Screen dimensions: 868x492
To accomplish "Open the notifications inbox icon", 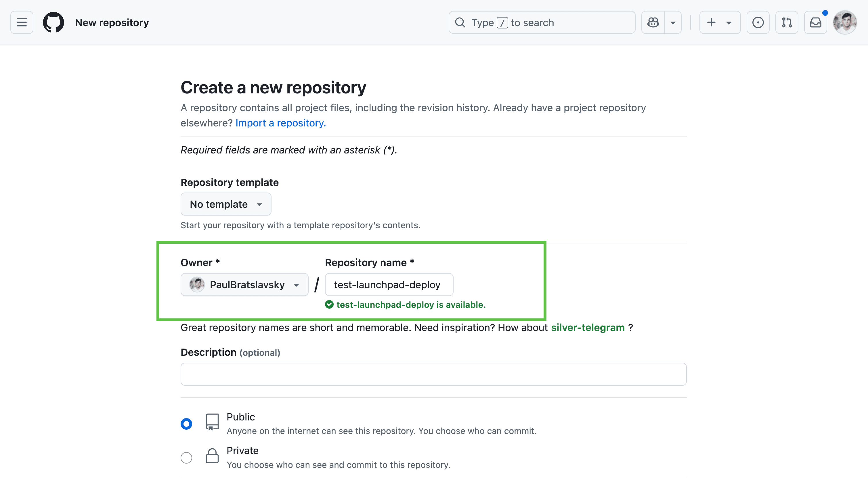I will pos(816,23).
